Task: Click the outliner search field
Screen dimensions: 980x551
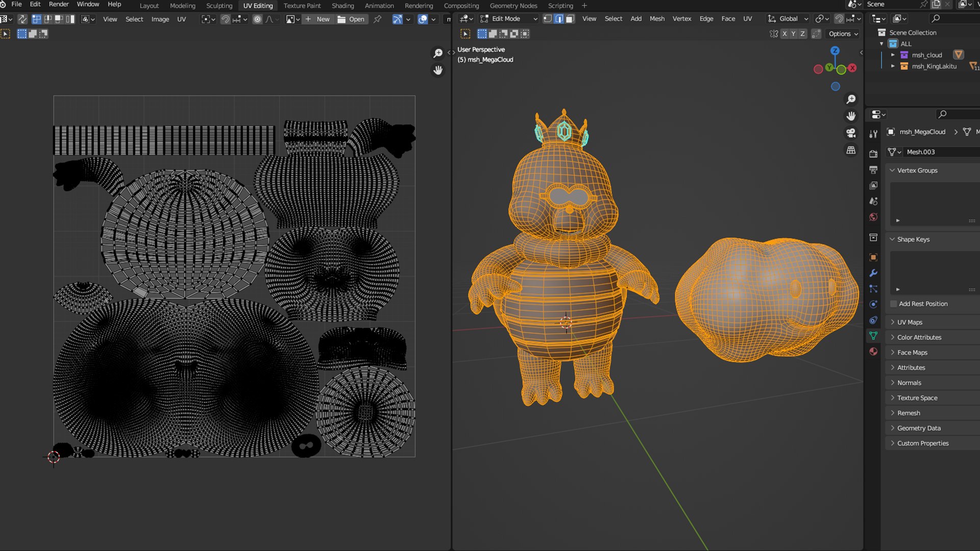Action: click(954, 19)
